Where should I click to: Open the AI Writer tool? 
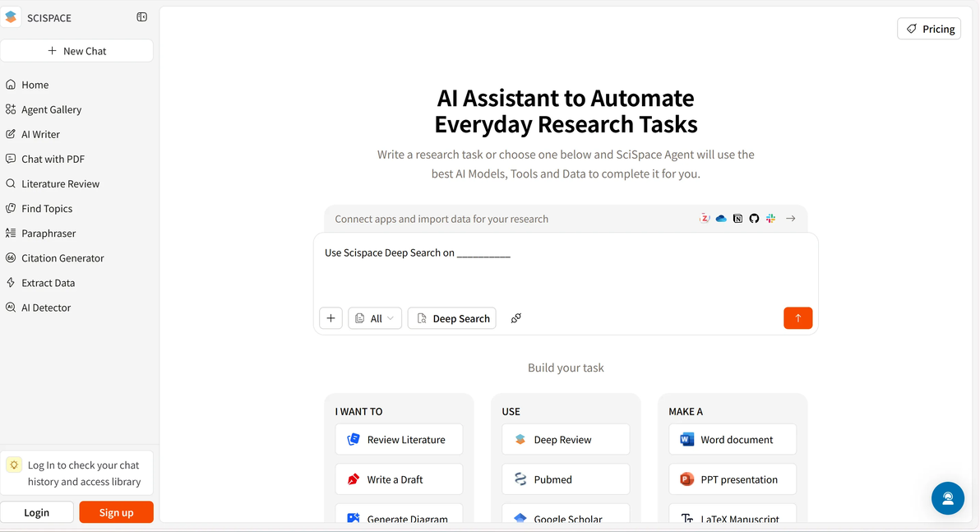point(33,134)
